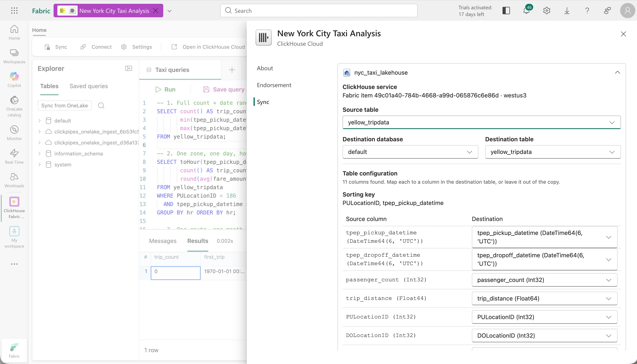
Task: Switch to the Messages tab
Action: tap(163, 241)
